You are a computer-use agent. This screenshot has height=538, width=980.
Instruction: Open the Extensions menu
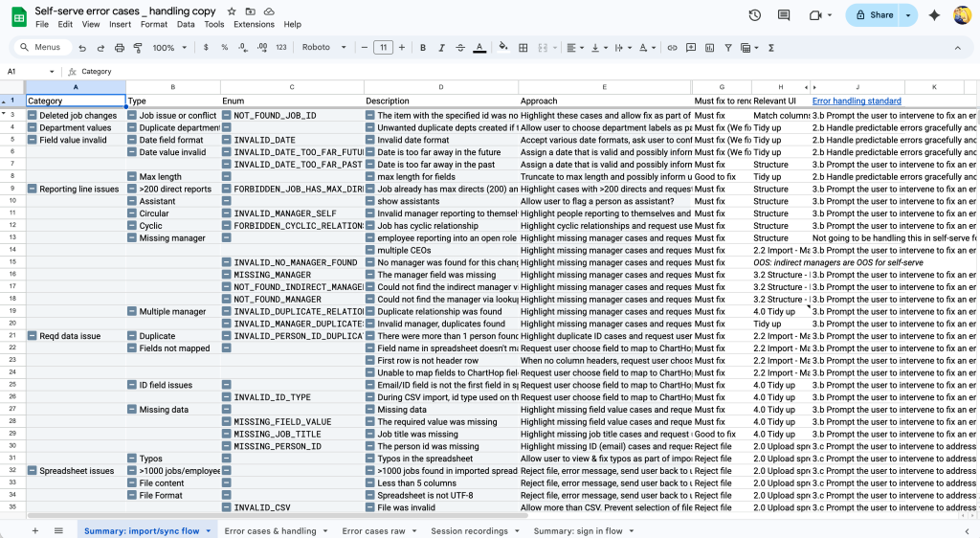coord(254,24)
